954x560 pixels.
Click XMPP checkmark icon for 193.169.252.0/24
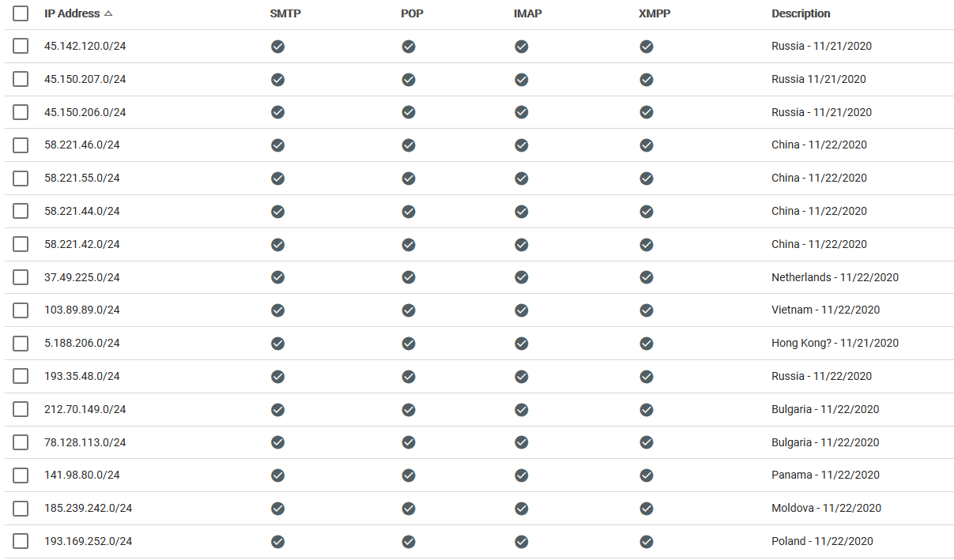click(646, 542)
